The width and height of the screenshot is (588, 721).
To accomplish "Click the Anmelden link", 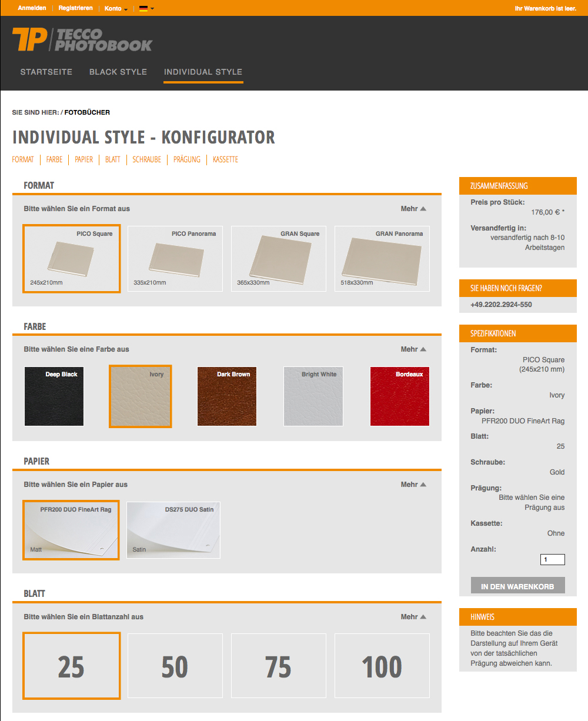I will (32, 8).
